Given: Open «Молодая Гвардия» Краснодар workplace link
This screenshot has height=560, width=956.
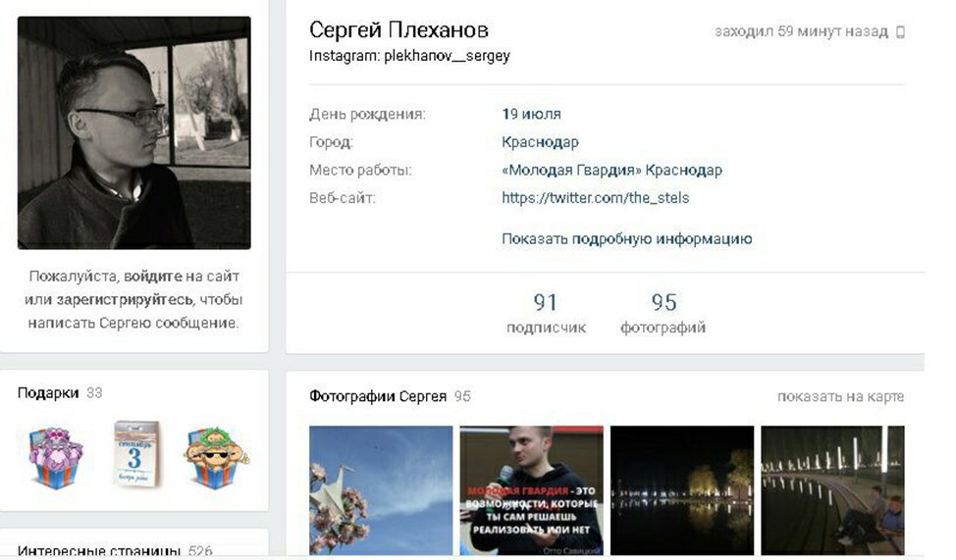Looking at the screenshot, I should click(x=611, y=170).
